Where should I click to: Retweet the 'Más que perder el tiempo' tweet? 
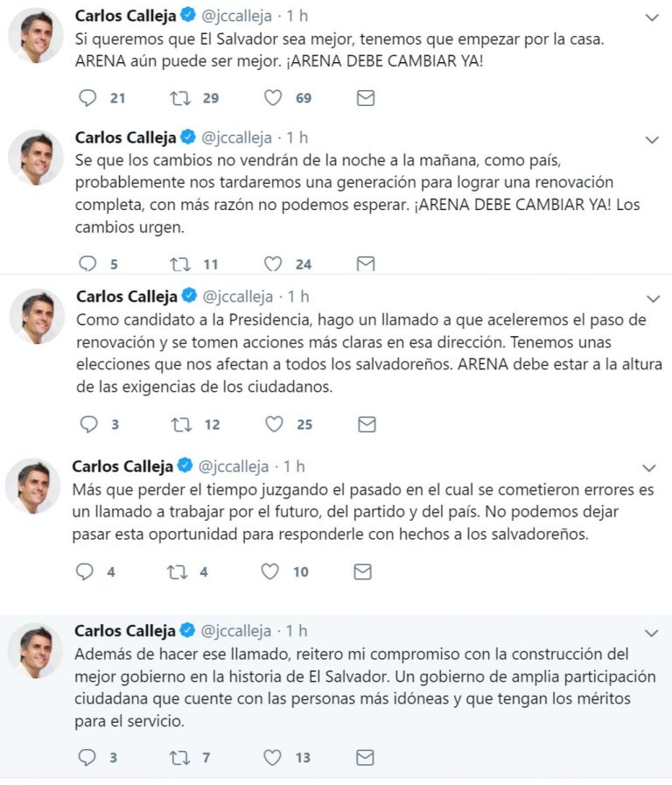177,571
